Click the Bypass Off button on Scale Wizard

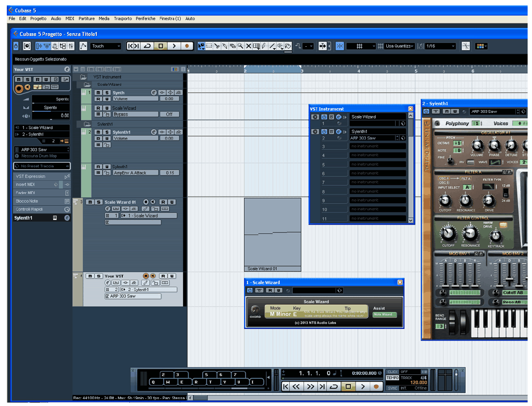point(170,114)
